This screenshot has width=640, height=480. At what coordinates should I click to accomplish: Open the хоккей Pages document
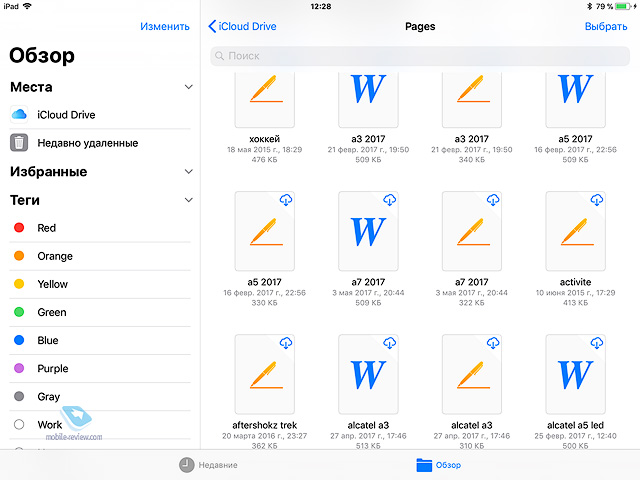coord(264,100)
